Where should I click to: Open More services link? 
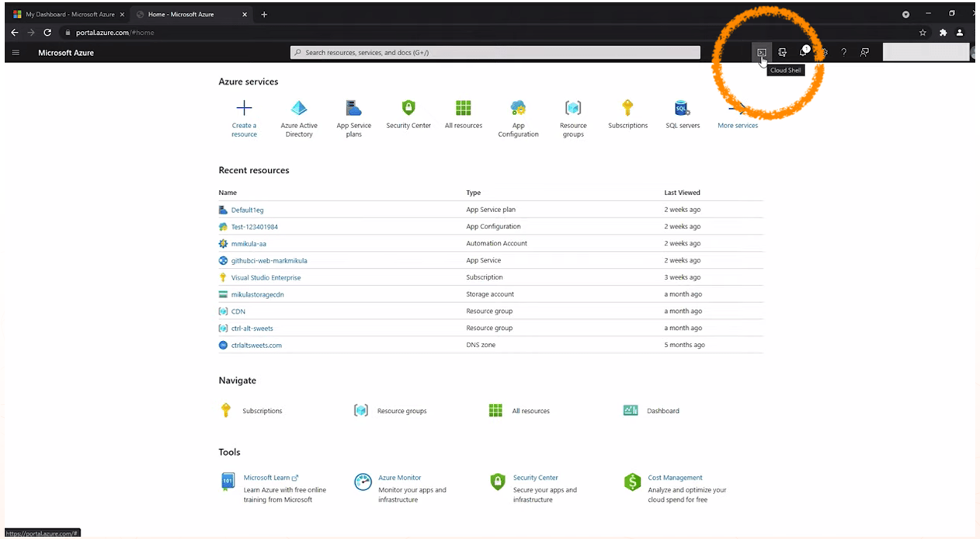point(738,125)
